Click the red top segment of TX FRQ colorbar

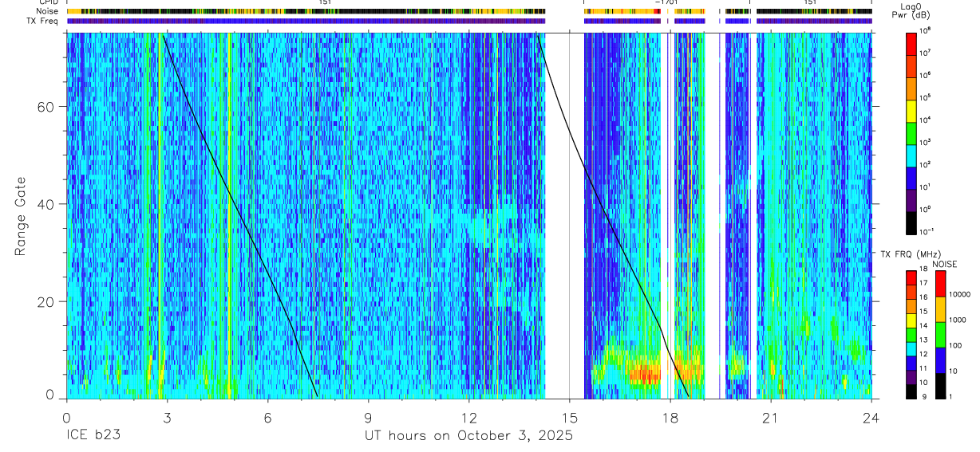(x=912, y=277)
